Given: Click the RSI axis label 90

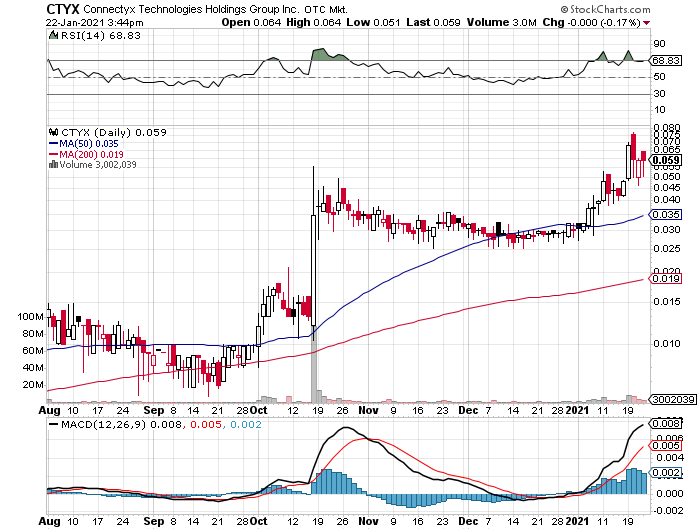Looking at the screenshot, I should [659, 44].
